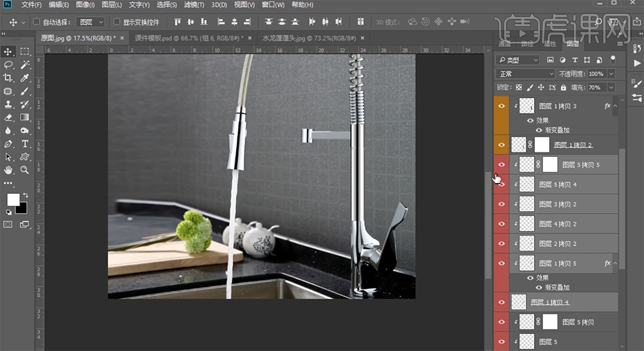Click the foreground color swatch

pos(12,200)
